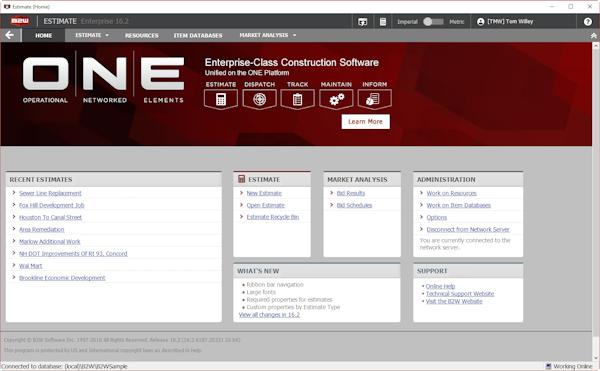
Task: Click the arrow beside Work on Resources
Action: (x=421, y=193)
